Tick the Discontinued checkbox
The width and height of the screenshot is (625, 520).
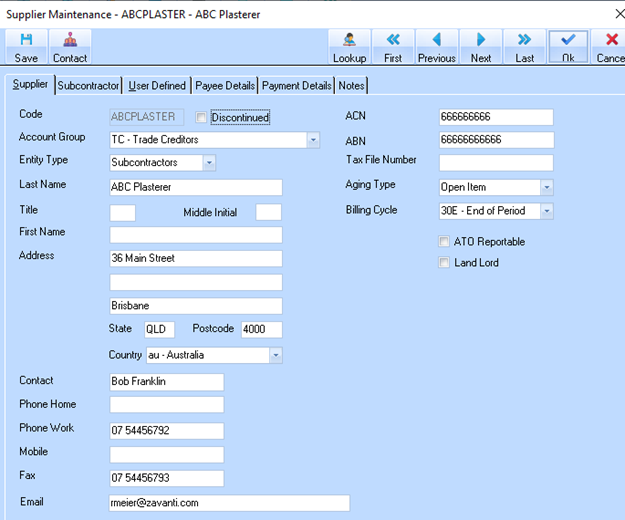[202, 118]
